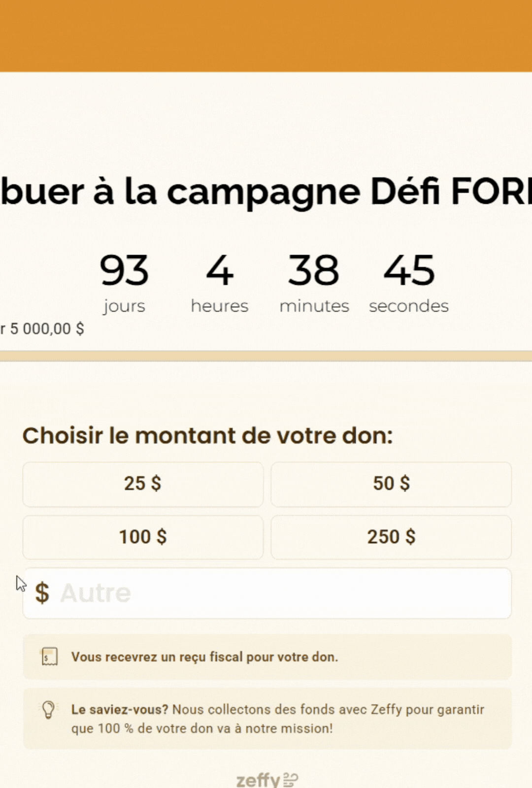Click the fiscal receipt icon
This screenshot has height=788, width=532.
pyautogui.click(x=49, y=657)
